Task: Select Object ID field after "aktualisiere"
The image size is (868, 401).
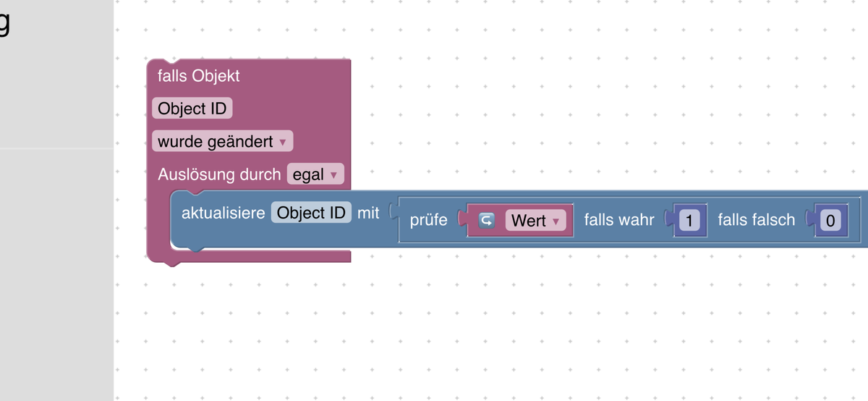Action: tap(311, 214)
